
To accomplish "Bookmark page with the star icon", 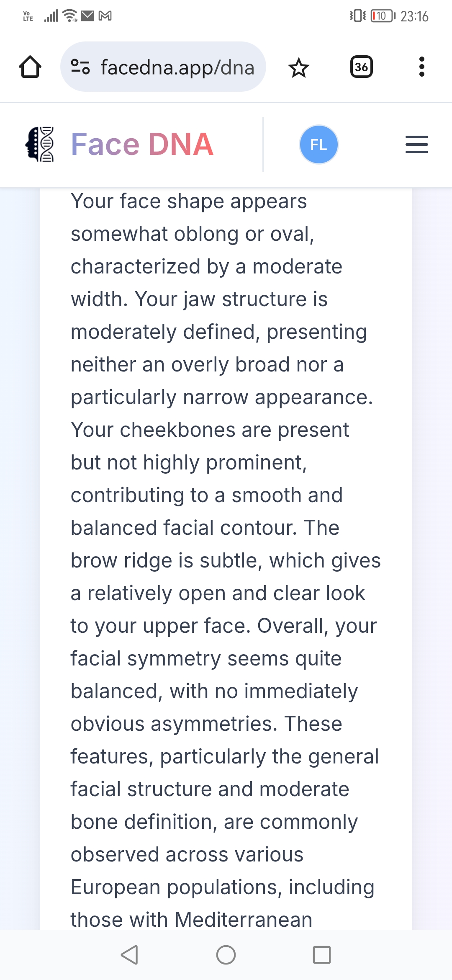I will (299, 67).
